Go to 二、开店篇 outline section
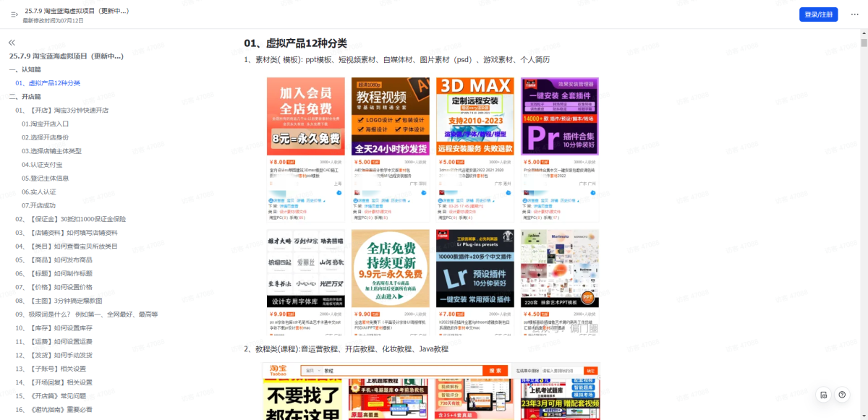Viewport: 868px width, 420px height. click(25, 96)
